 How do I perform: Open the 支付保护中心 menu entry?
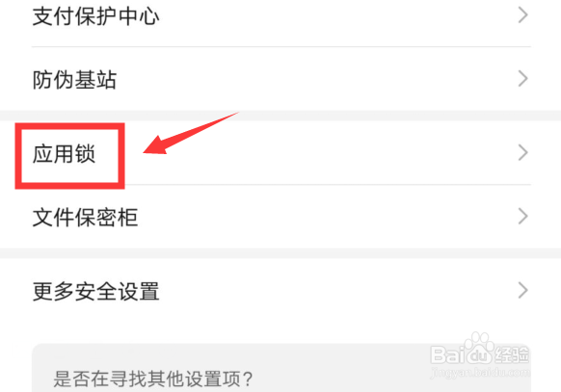tap(95, 16)
